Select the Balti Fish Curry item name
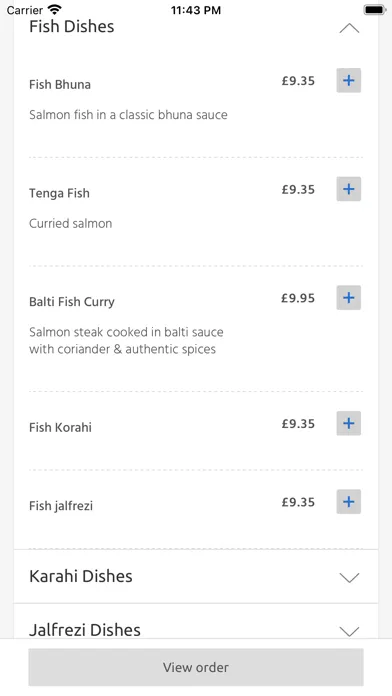The width and height of the screenshot is (392, 696). (x=72, y=302)
